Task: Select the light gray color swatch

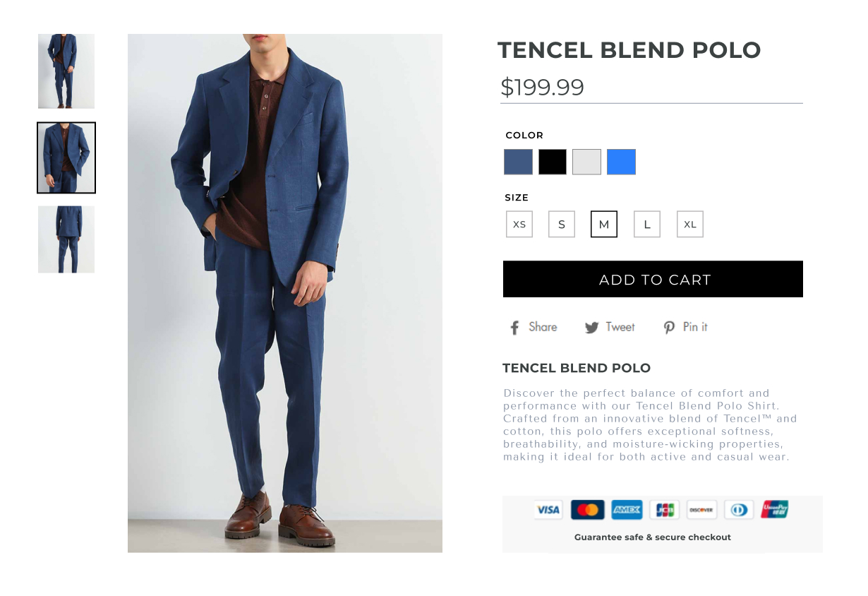Action: pyautogui.click(x=586, y=162)
